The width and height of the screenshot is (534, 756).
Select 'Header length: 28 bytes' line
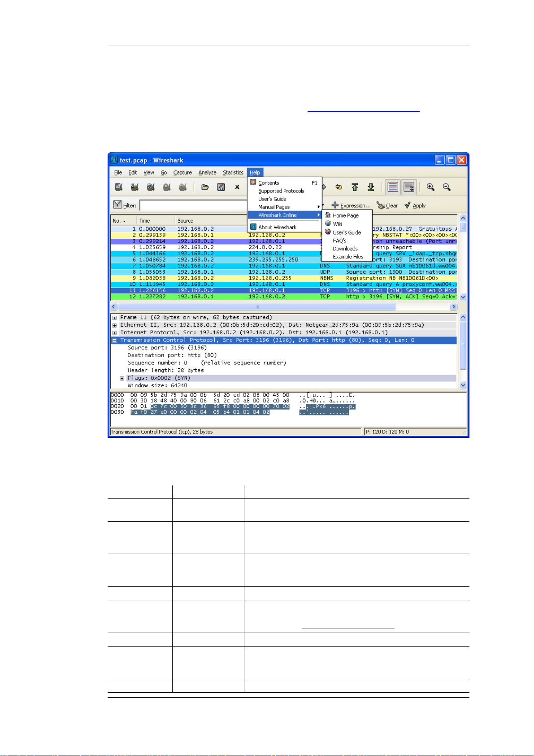[x=166, y=371]
